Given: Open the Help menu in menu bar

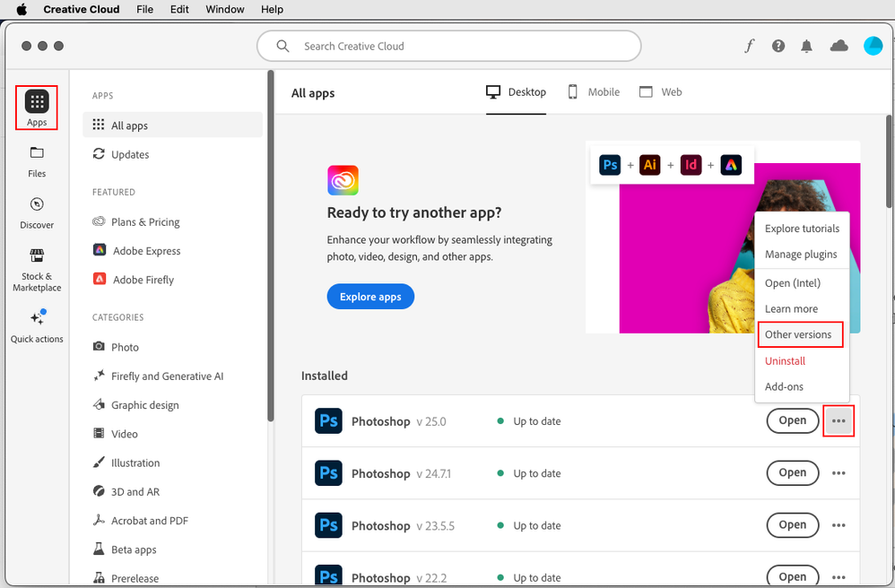Looking at the screenshot, I should tap(272, 9).
